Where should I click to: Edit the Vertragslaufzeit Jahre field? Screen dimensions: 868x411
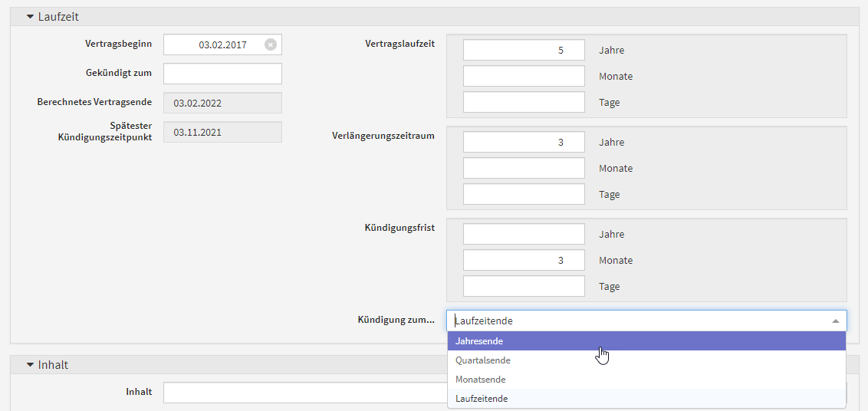524,51
